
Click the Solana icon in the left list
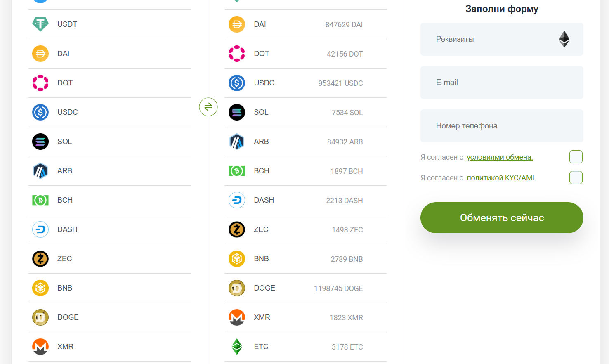point(40,142)
